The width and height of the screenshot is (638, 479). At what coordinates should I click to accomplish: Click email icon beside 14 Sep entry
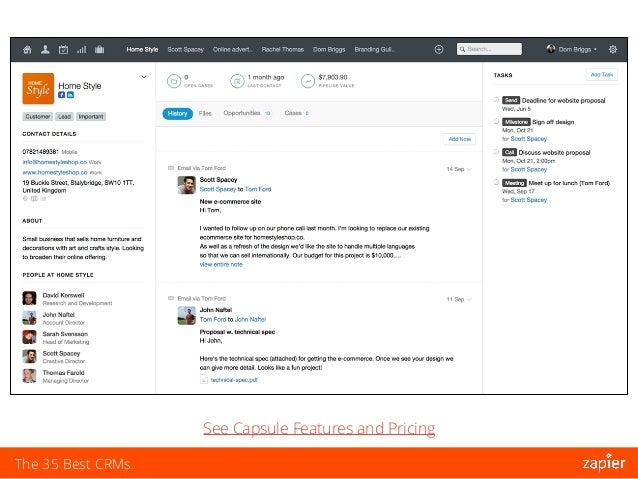pyautogui.click(x=171, y=168)
